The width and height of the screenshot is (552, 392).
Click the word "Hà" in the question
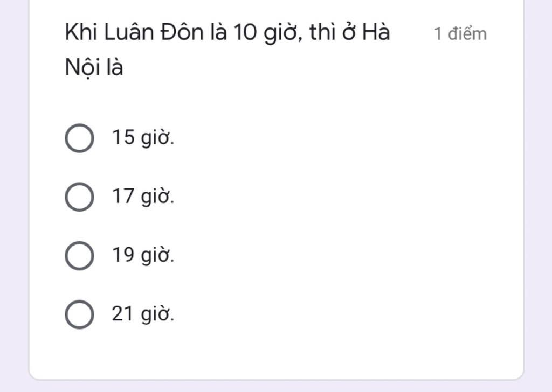click(x=375, y=33)
